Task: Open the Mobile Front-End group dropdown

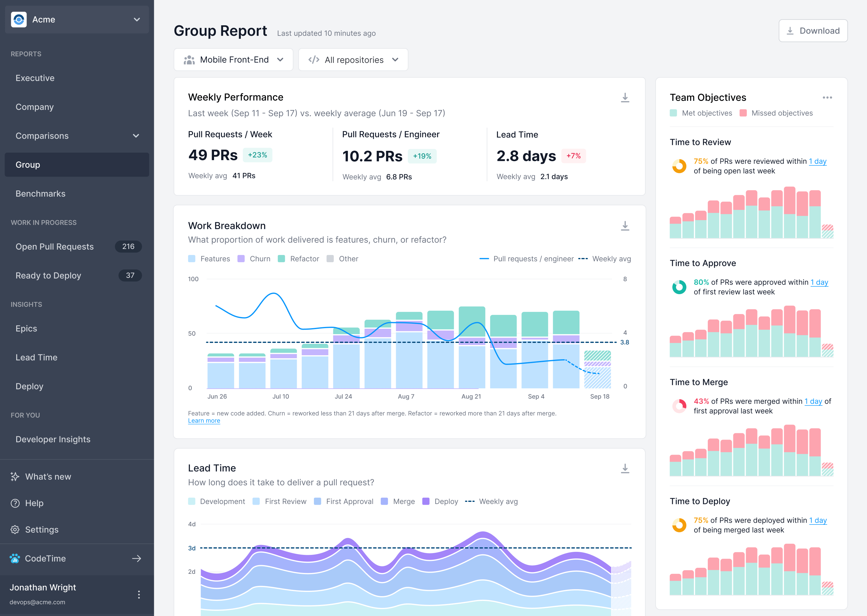Action: click(x=233, y=60)
